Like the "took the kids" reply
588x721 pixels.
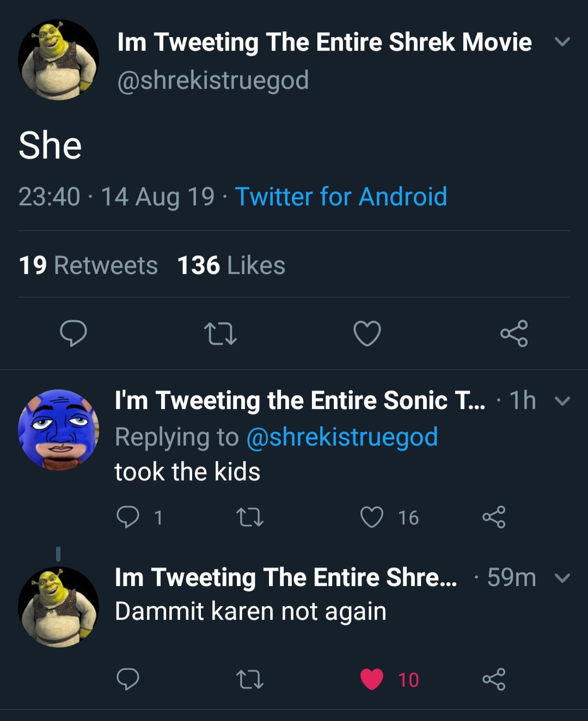372,517
